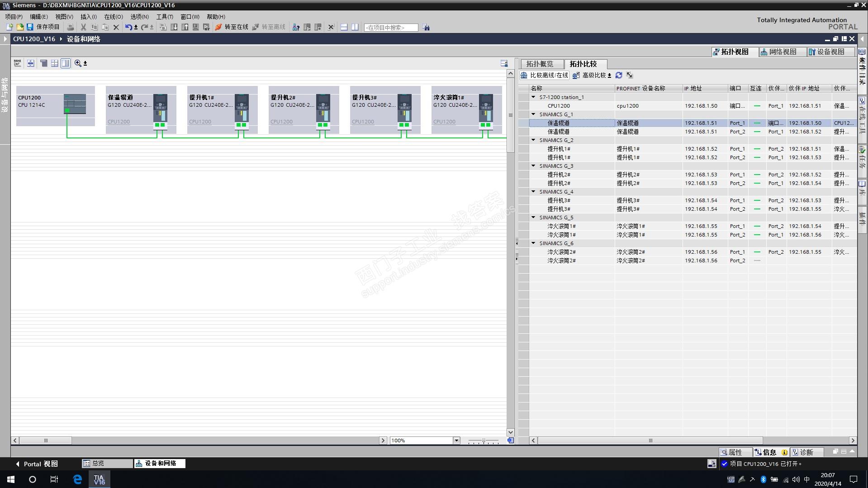This screenshot has width=868, height=488.
Task: Click comparison table horizontal scrollbar right arrow
Action: coord(853,441)
